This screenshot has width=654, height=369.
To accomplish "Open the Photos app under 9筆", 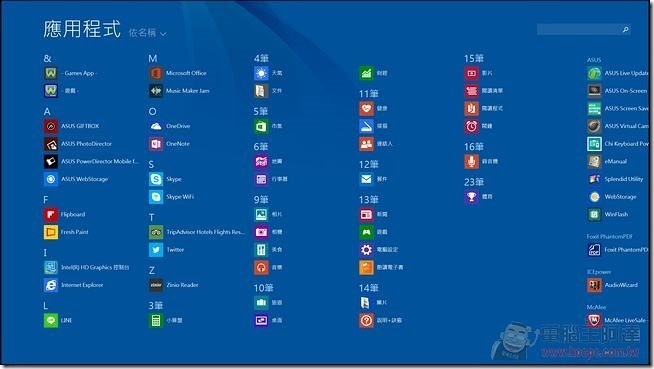I will coord(269,214).
